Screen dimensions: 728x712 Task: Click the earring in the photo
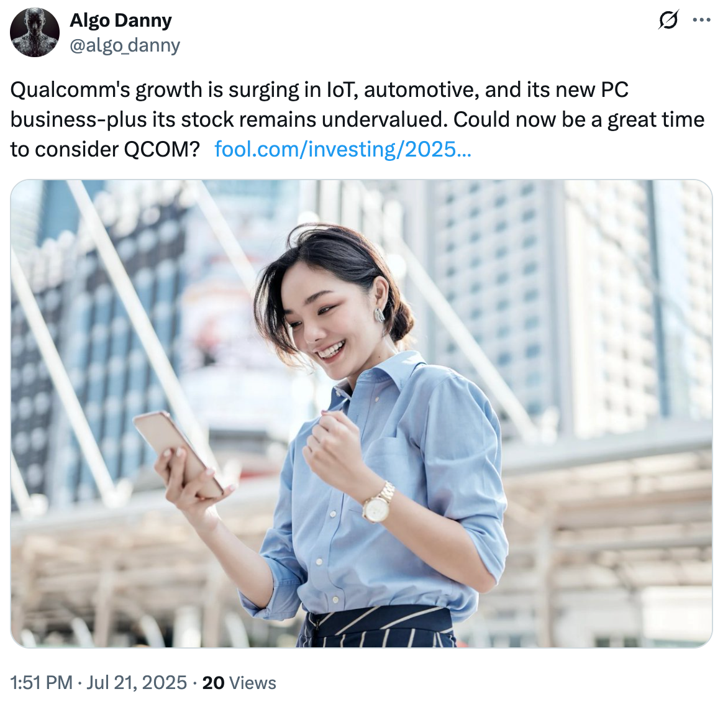(x=380, y=315)
